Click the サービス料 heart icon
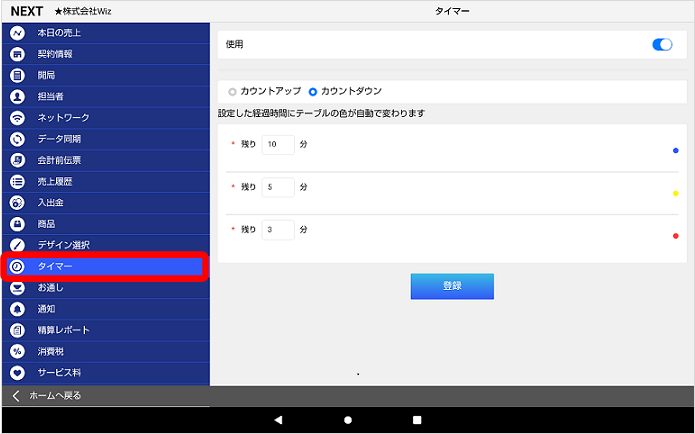The image size is (695, 434). pyautogui.click(x=17, y=372)
